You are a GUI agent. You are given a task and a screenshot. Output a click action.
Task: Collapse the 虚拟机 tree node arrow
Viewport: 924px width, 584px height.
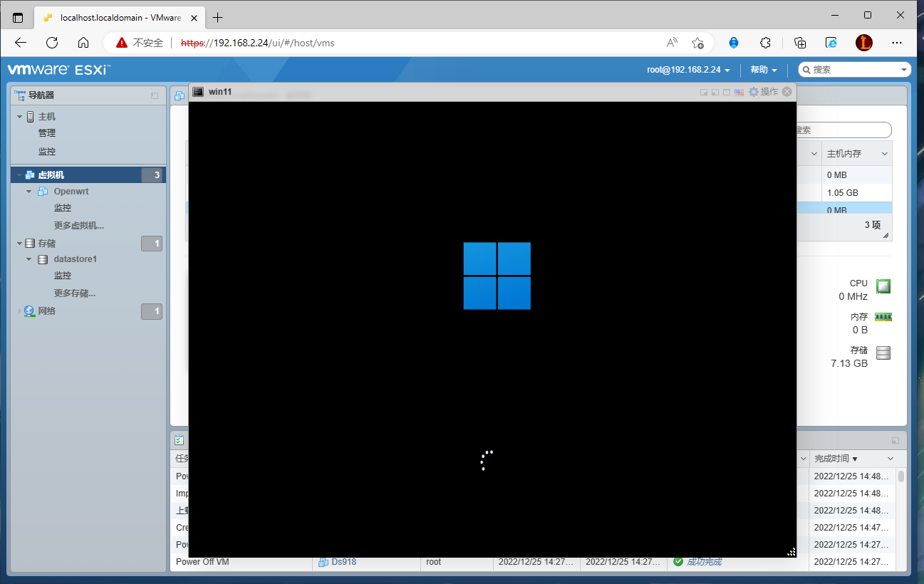pyautogui.click(x=20, y=174)
